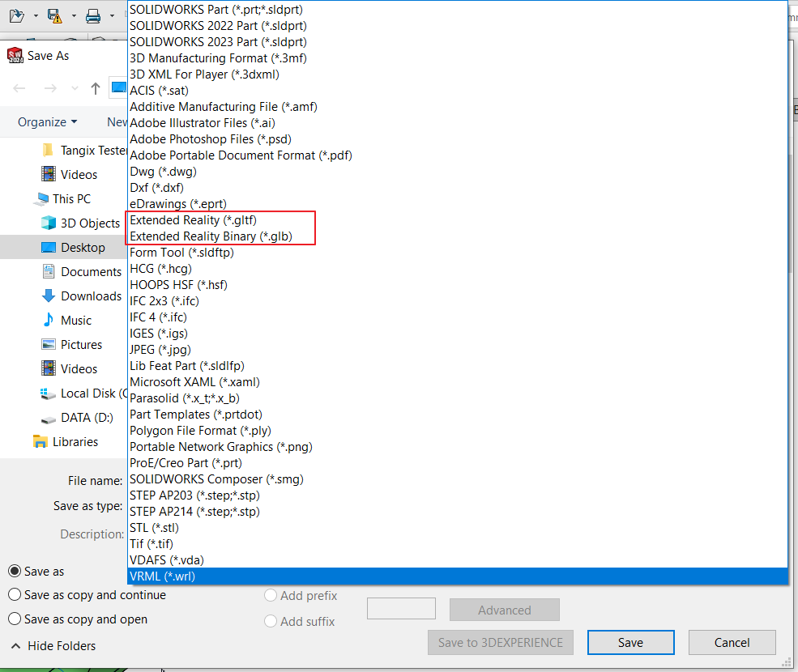The width and height of the screenshot is (798, 672).
Task: Open the Open icon's dropdown arrow
Action: pos(36,16)
